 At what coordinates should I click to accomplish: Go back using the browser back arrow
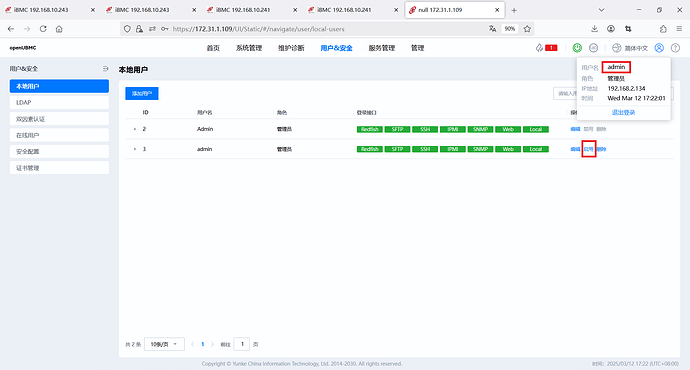click(11, 29)
